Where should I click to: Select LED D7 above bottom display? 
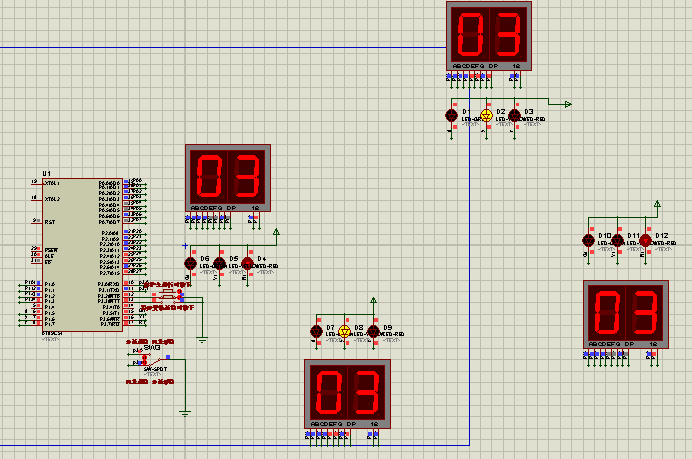click(x=317, y=331)
